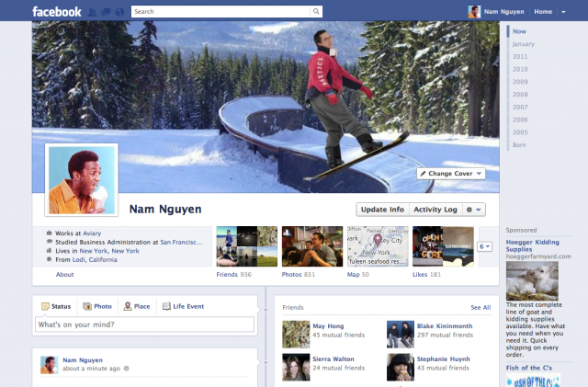This screenshot has height=387, width=588.
Task: Open Lodi, California hometown link
Action: (95, 259)
